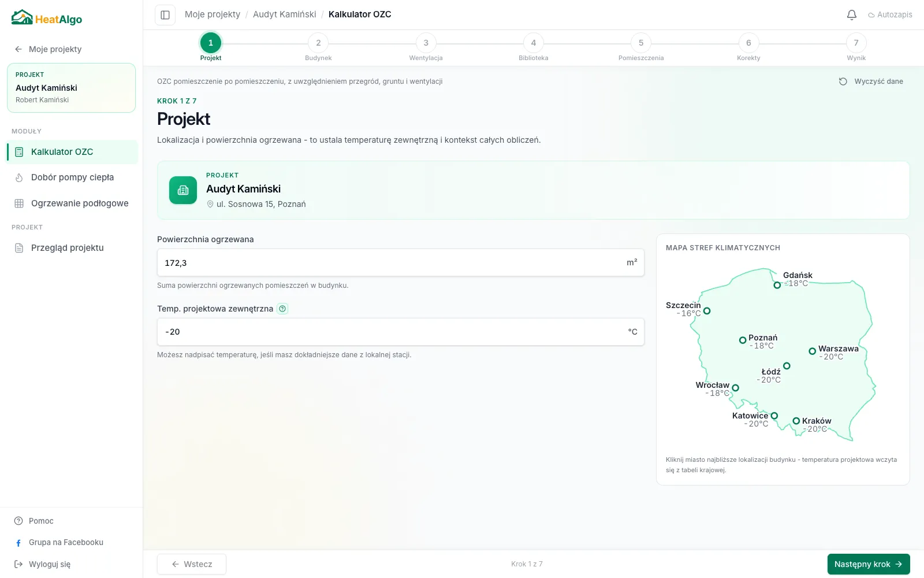Click Wyczyść dane button
924x578 pixels.
pyautogui.click(x=871, y=81)
